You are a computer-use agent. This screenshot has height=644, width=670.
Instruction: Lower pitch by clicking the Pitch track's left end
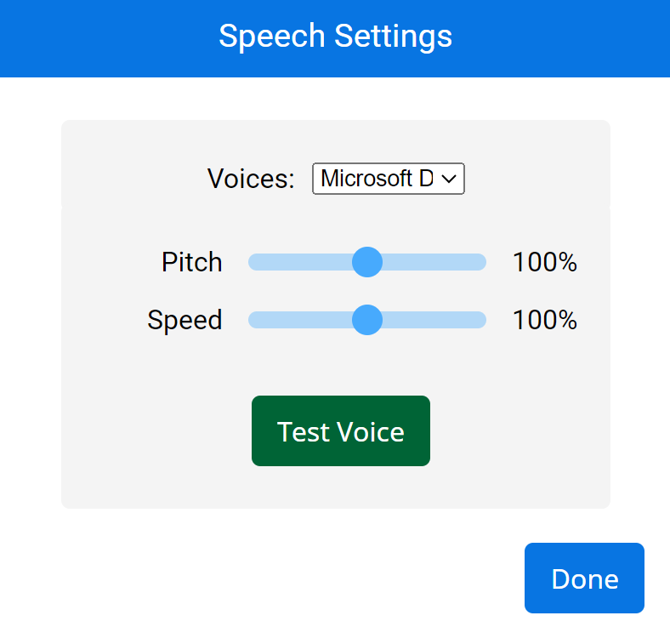point(257,262)
